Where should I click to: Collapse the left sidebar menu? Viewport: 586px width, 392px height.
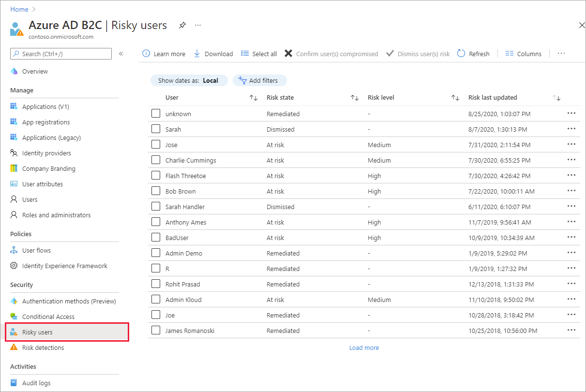point(121,54)
